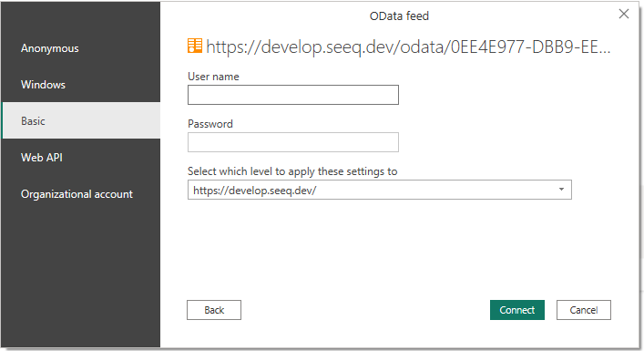Choose the Basic authentication tab

point(81,120)
